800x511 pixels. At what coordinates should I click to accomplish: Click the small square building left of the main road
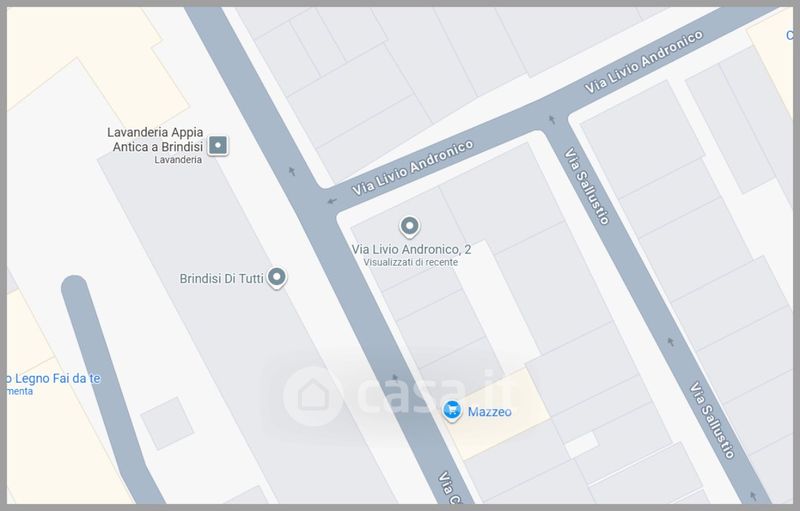click(x=167, y=423)
